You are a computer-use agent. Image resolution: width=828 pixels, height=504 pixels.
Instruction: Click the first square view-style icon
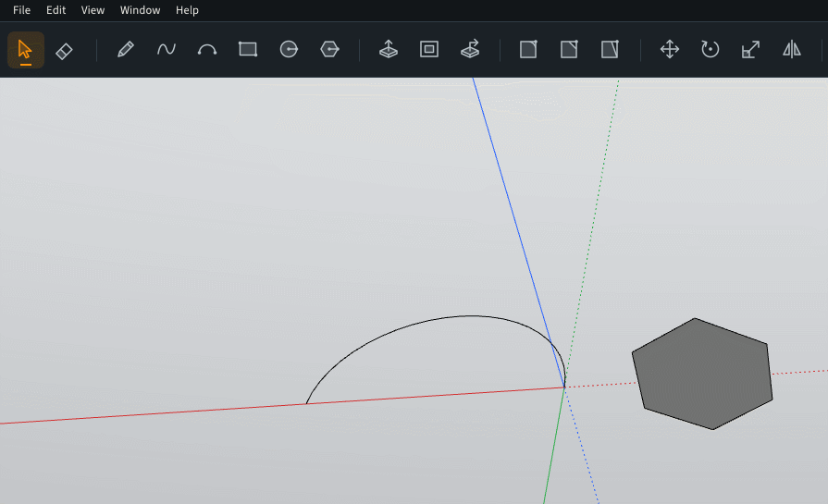pos(528,50)
